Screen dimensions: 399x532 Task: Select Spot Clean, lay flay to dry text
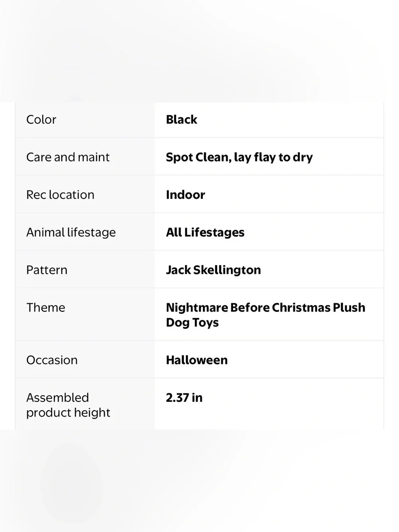coord(239,157)
